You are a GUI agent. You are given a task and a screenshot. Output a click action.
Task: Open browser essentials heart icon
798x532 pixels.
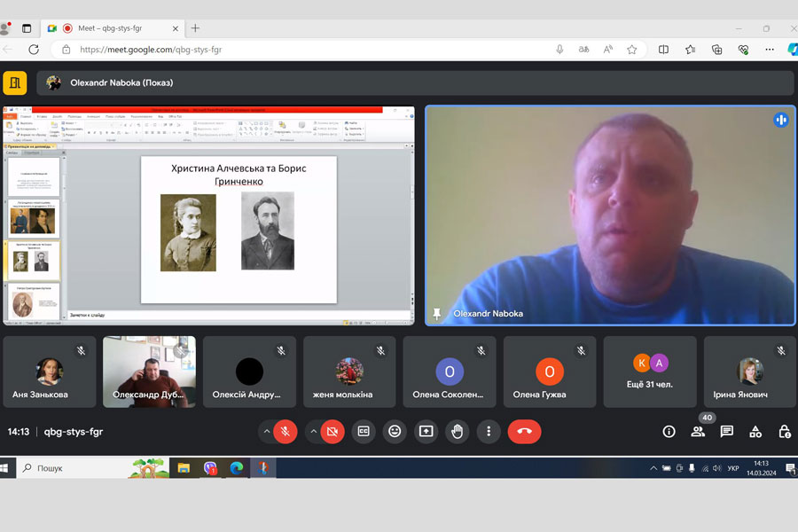click(x=743, y=50)
